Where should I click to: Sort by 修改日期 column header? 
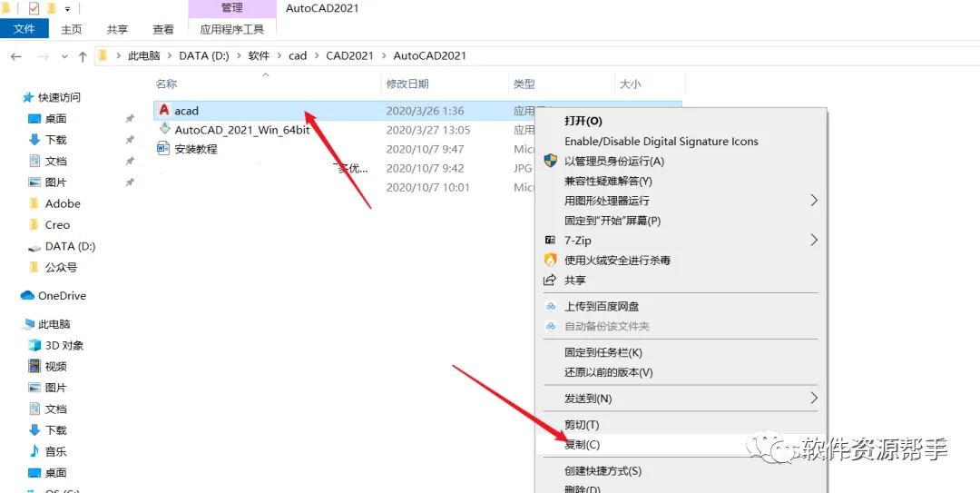[407, 84]
